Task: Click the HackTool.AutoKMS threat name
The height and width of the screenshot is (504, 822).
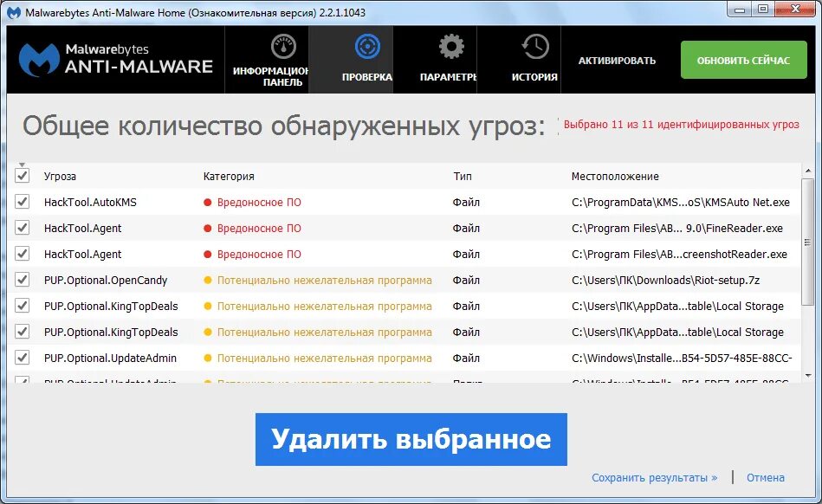Action: (x=90, y=203)
